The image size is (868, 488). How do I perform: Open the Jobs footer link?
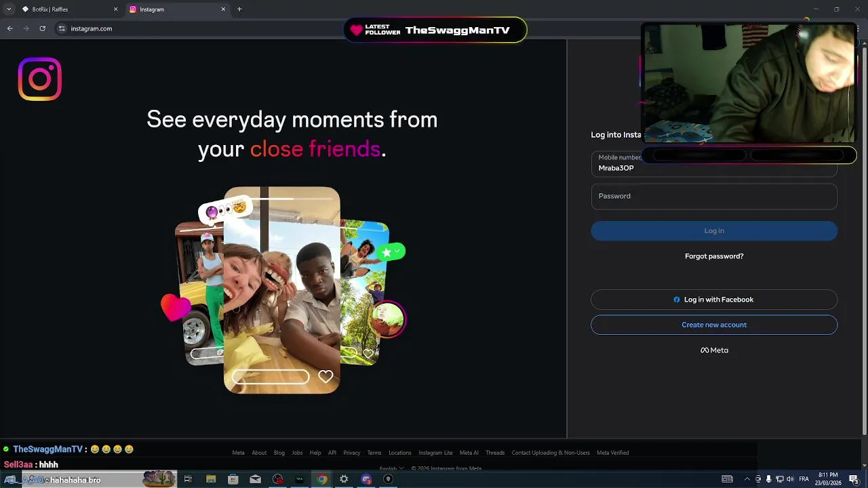pyautogui.click(x=297, y=453)
